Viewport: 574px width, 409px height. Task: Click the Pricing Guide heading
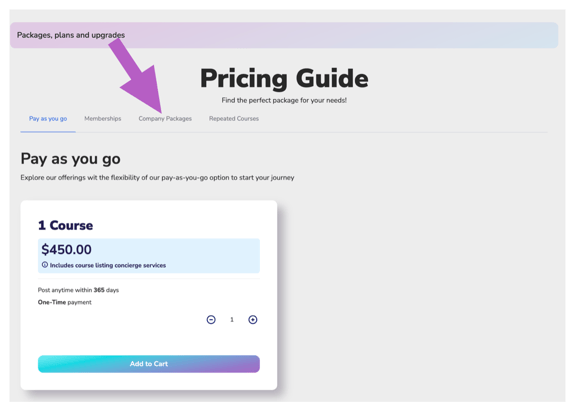pyautogui.click(x=284, y=78)
